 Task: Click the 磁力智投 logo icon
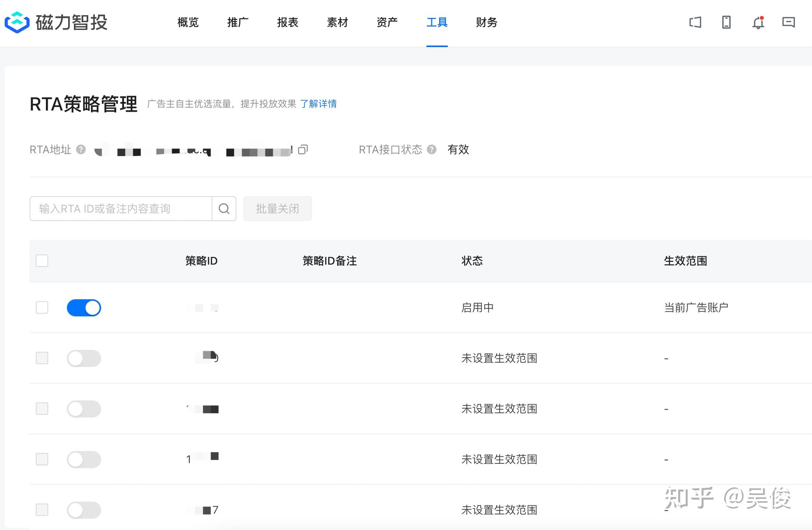click(x=17, y=22)
